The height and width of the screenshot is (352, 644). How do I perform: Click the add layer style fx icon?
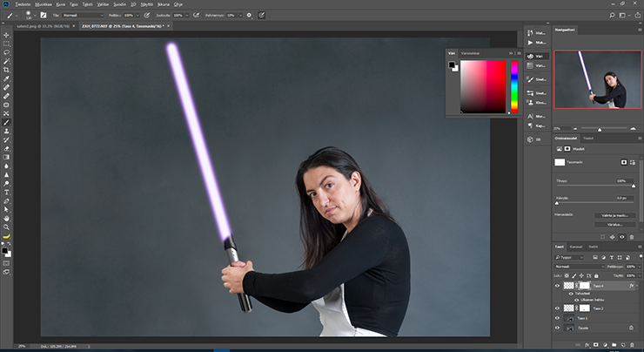(x=587, y=345)
